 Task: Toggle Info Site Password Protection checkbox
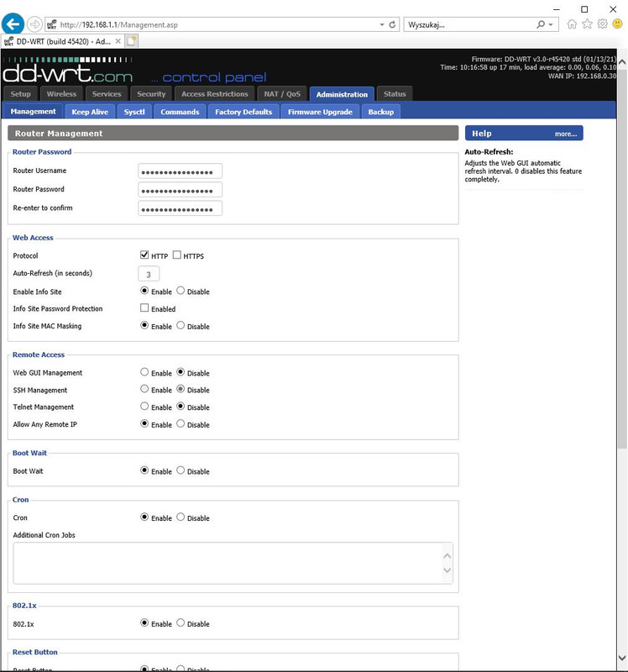click(144, 307)
